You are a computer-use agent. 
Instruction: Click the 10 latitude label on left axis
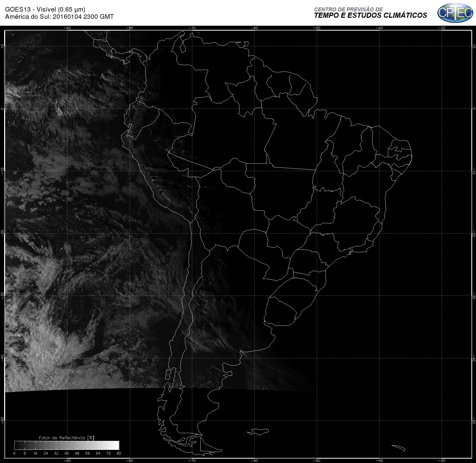point(2,46)
